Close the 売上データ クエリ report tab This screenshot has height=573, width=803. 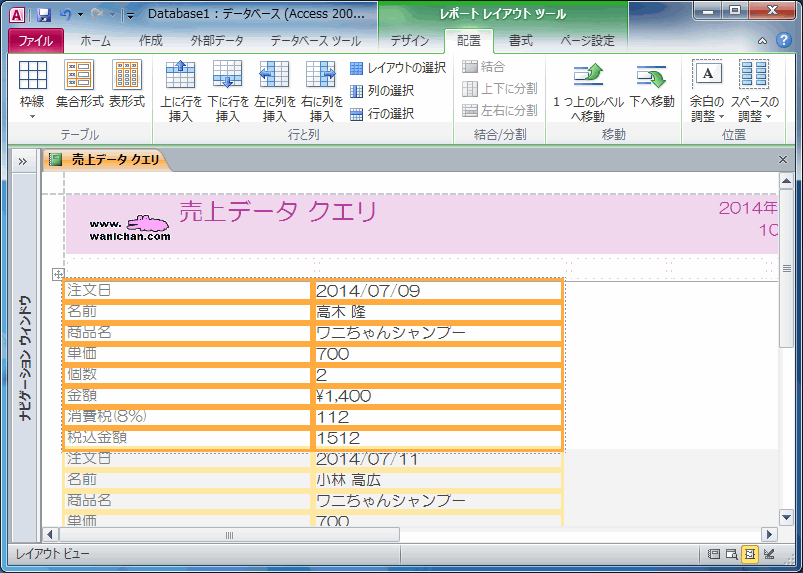pos(783,160)
